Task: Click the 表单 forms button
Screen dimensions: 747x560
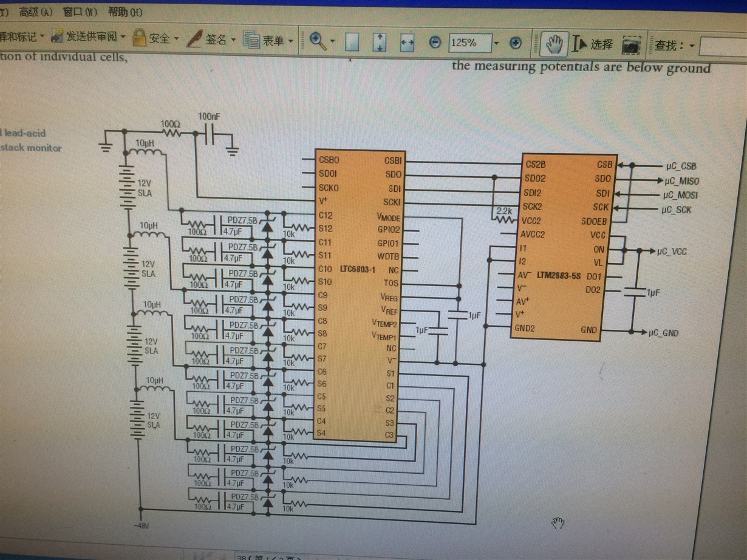Action: click(x=264, y=40)
